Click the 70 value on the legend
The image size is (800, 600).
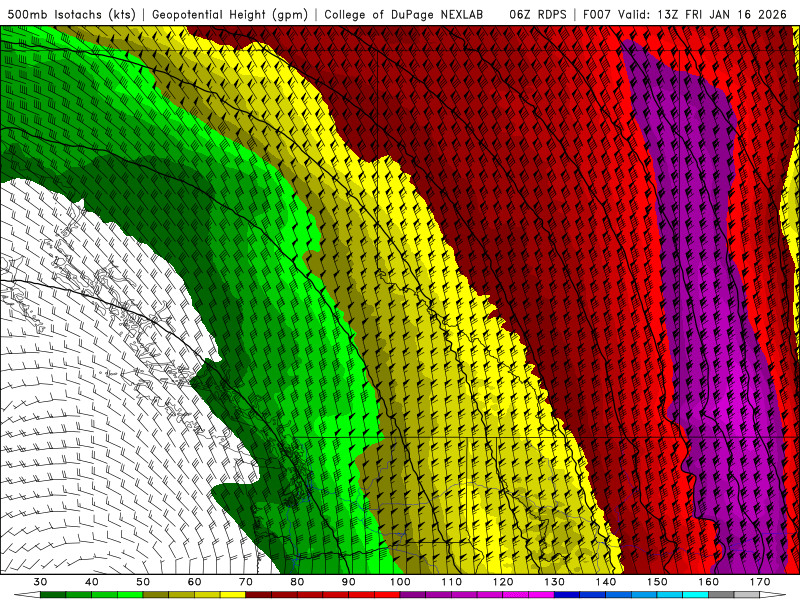246,582
